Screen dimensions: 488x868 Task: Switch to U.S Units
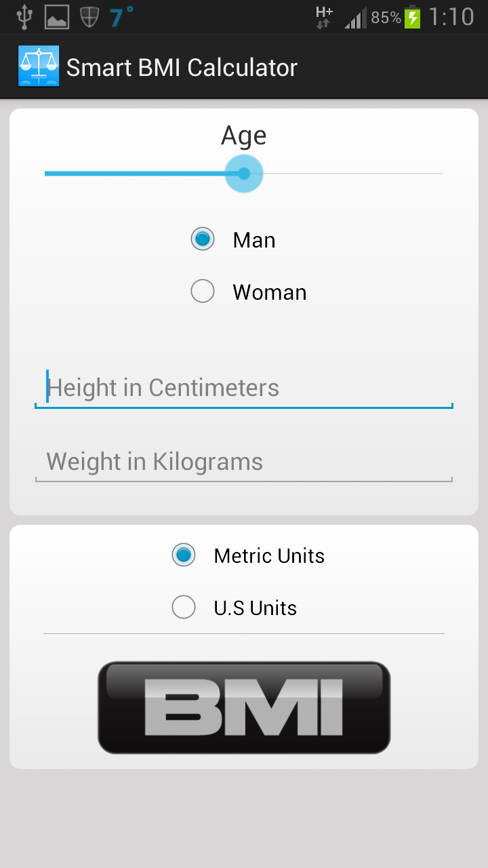tap(184, 607)
